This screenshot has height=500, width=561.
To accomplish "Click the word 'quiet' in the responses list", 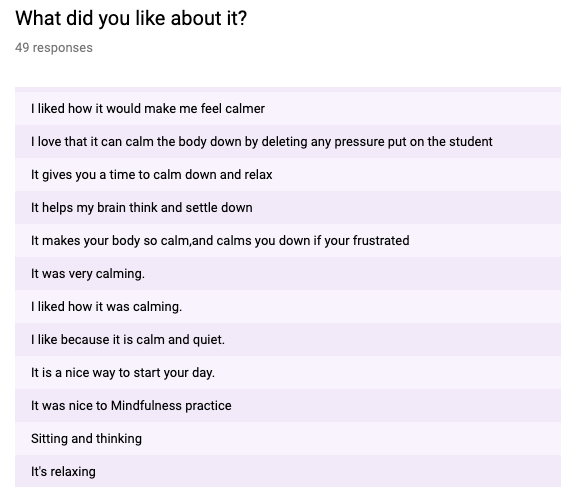I will click(x=209, y=340).
